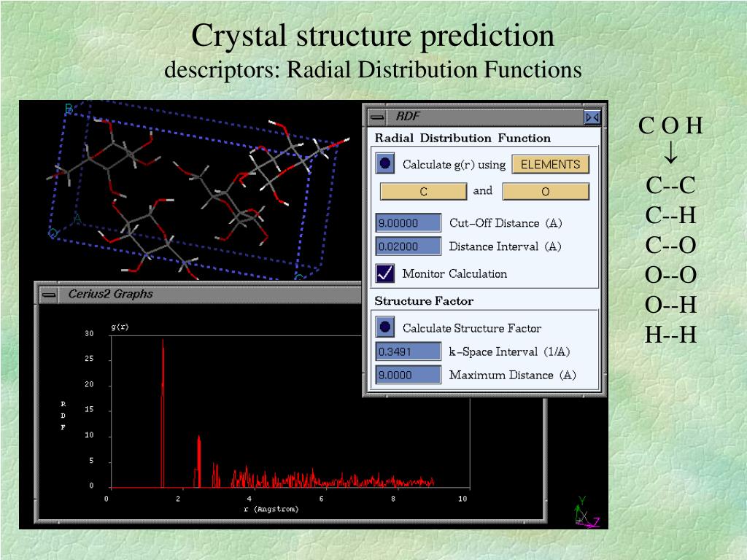Click the g(r) axis label in graph
This screenshot has width=747, height=560.
pos(120,327)
